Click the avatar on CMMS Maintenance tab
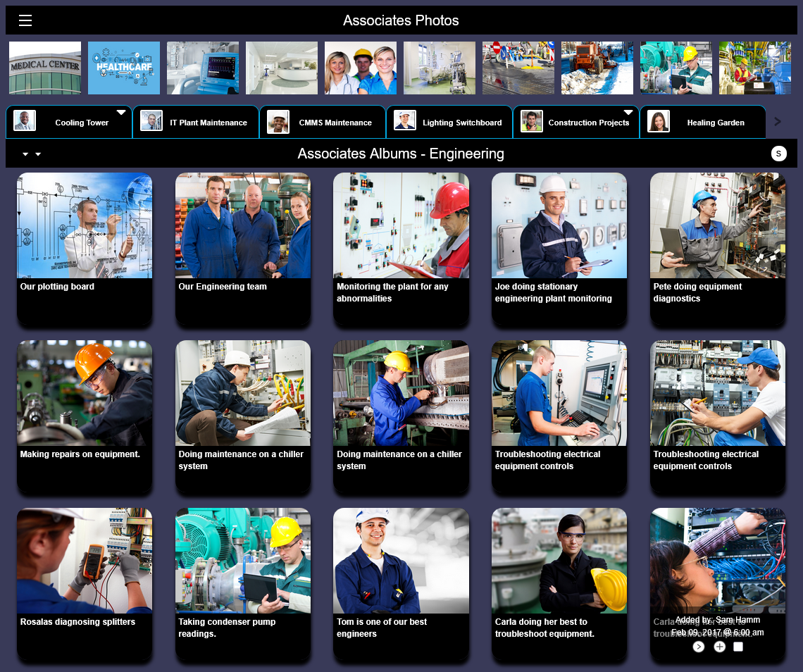This screenshot has height=672, width=803. tap(278, 121)
